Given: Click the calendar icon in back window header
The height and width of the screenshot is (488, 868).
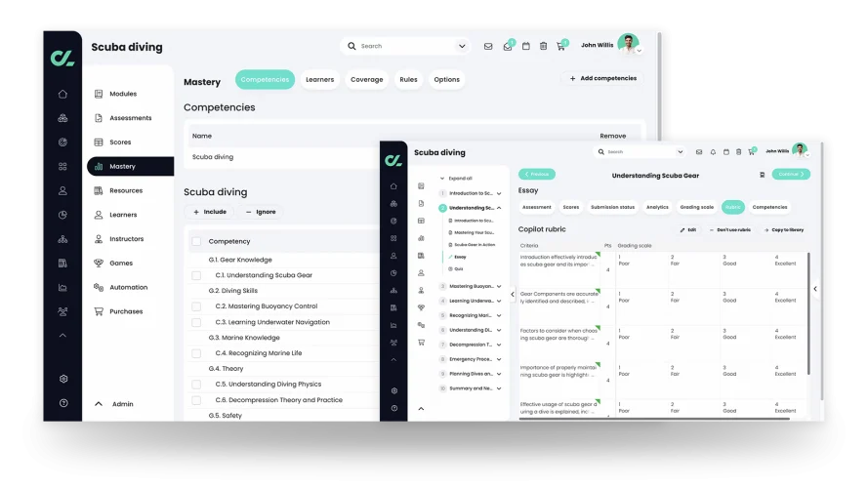Looking at the screenshot, I should 526,46.
